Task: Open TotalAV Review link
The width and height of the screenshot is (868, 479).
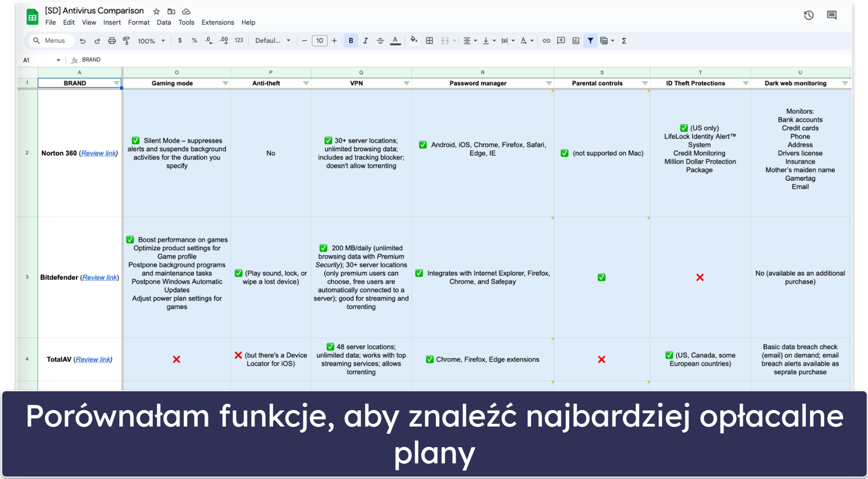Action: click(93, 359)
